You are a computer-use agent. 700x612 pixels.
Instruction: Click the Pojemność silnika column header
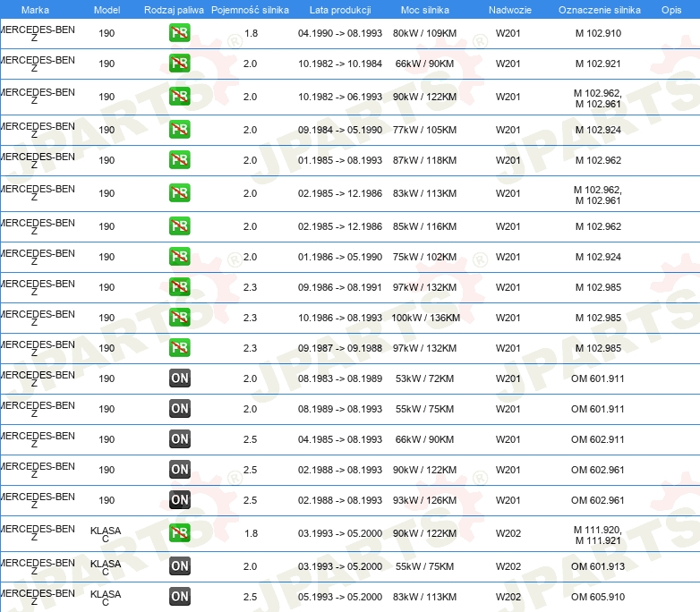tap(250, 10)
